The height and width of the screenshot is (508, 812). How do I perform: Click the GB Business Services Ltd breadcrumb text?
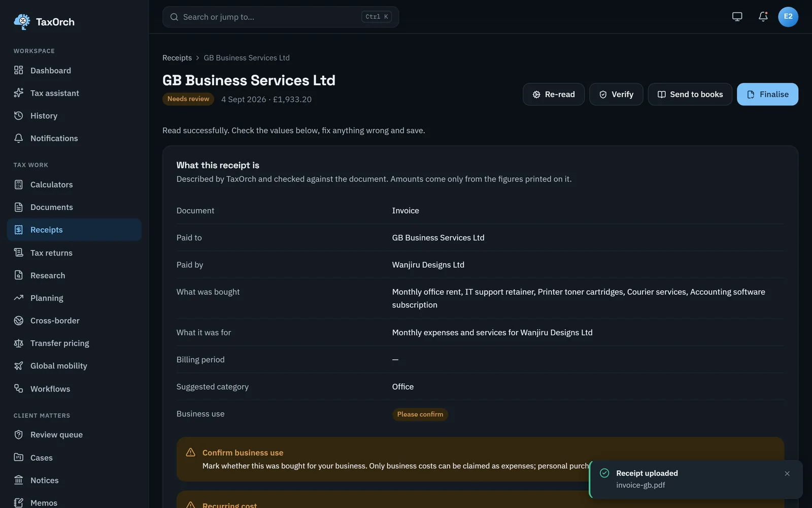pos(247,58)
